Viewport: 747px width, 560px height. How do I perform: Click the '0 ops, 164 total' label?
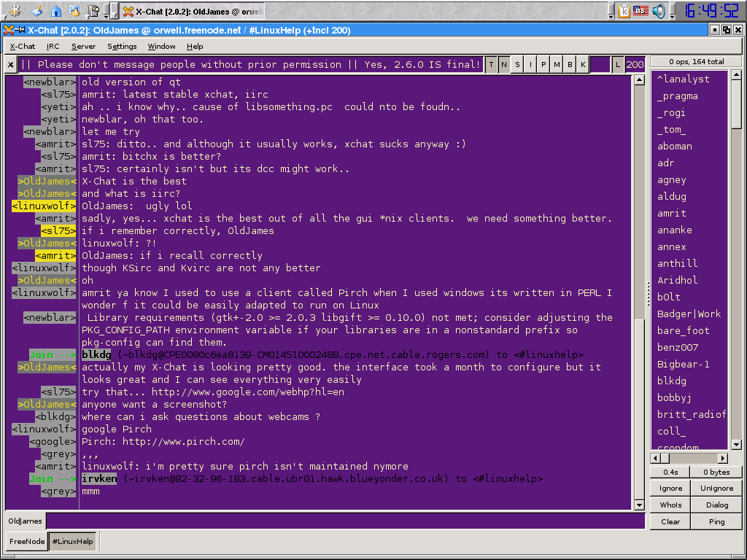click(x=696, y=61)
